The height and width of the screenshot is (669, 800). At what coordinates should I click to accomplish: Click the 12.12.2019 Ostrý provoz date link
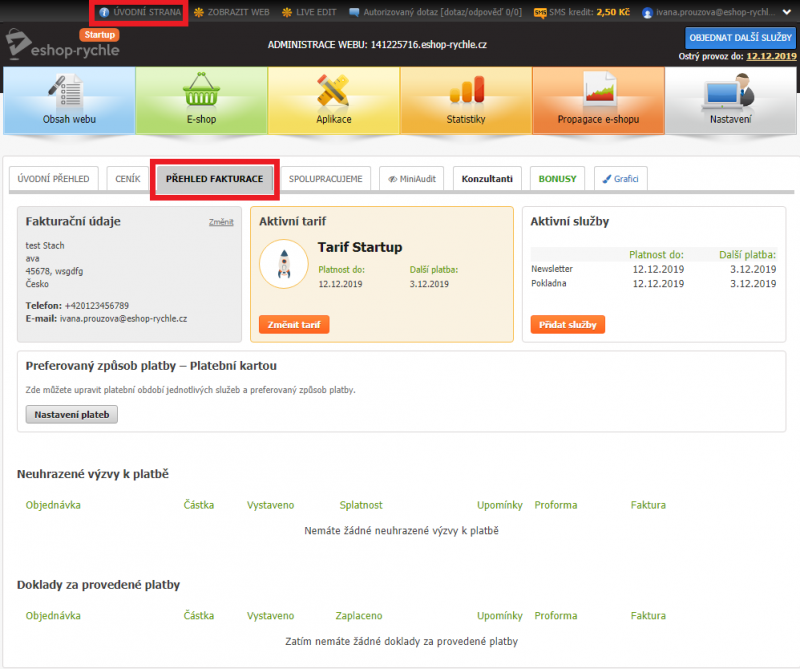click(771, 56)
